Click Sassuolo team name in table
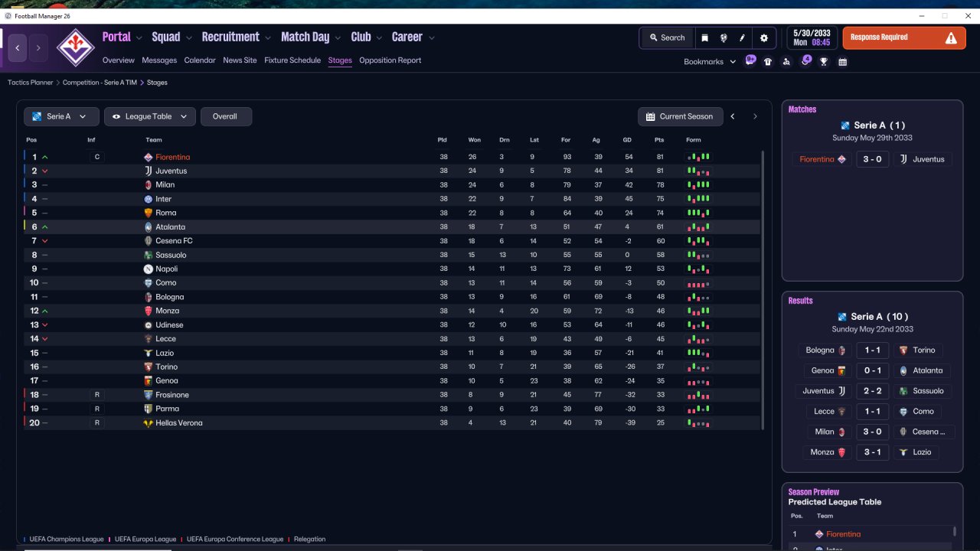This screenshot has width=980, height=551. tap(171, 255)
